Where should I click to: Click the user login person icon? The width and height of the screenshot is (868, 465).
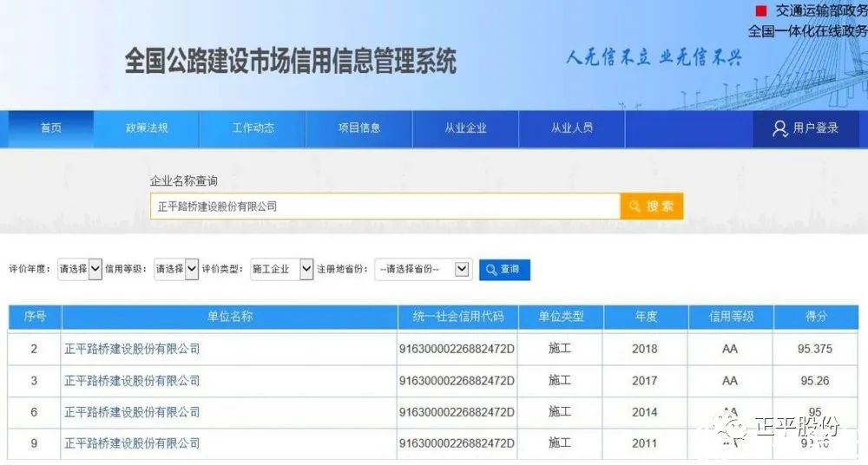(x=779, y=128)
